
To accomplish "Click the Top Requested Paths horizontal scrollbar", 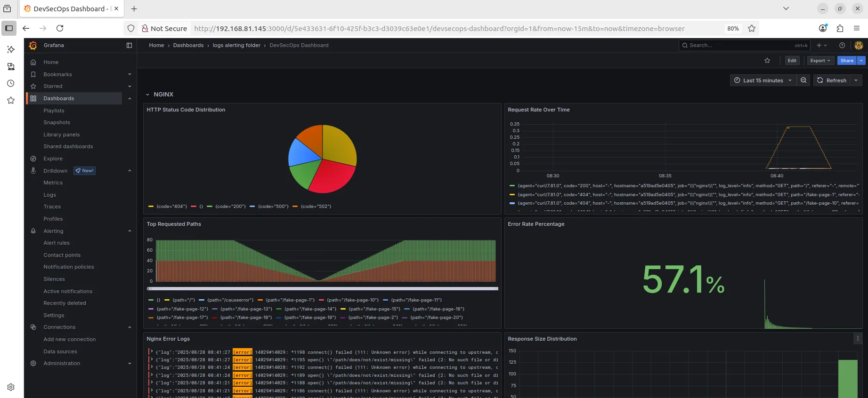I will click(323, 288).
